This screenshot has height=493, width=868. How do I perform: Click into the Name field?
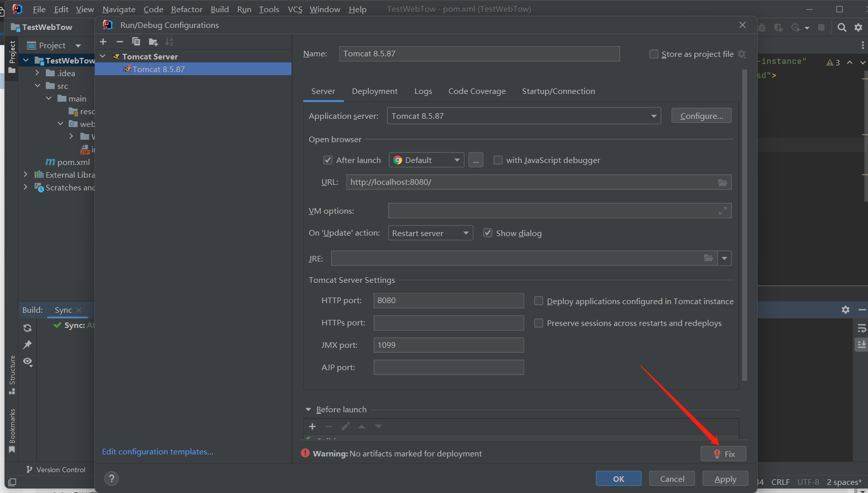click(479, 54)
